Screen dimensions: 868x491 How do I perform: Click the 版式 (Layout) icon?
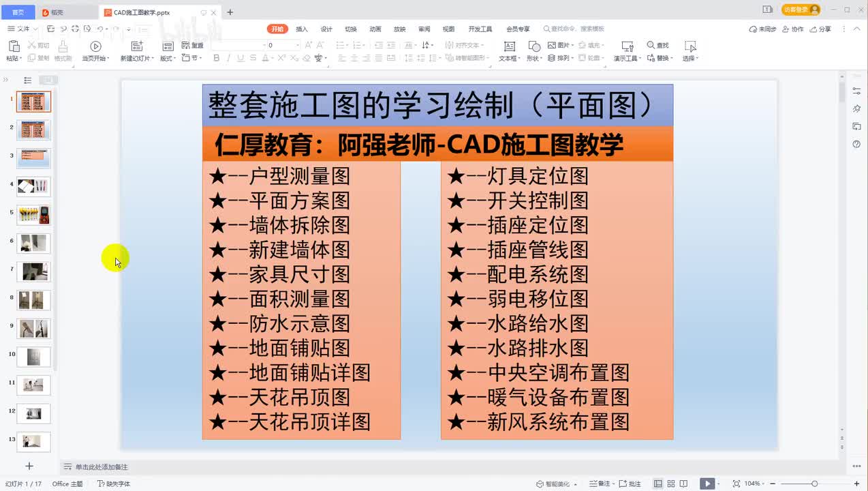168,46
